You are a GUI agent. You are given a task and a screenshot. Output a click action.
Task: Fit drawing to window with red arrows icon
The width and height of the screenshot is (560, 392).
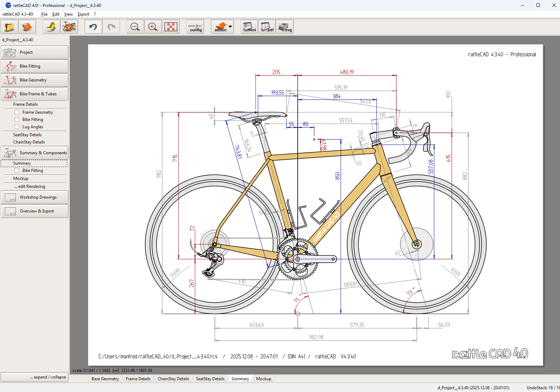coord(171,27)
